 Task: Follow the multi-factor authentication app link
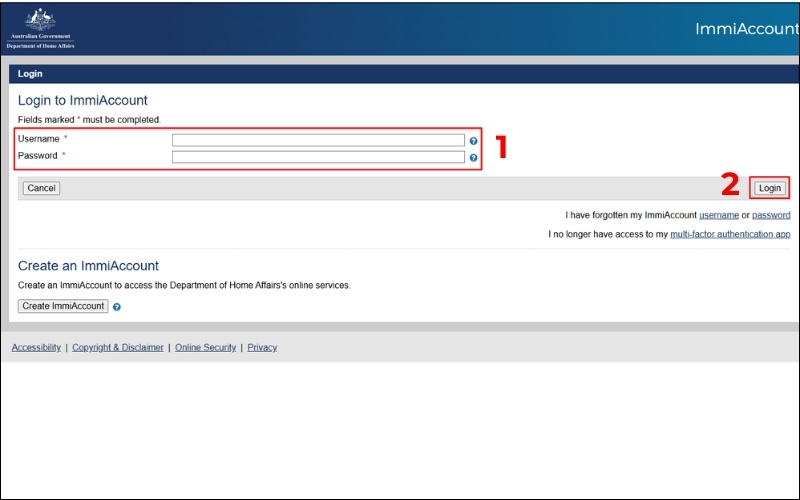pos(730,234)
